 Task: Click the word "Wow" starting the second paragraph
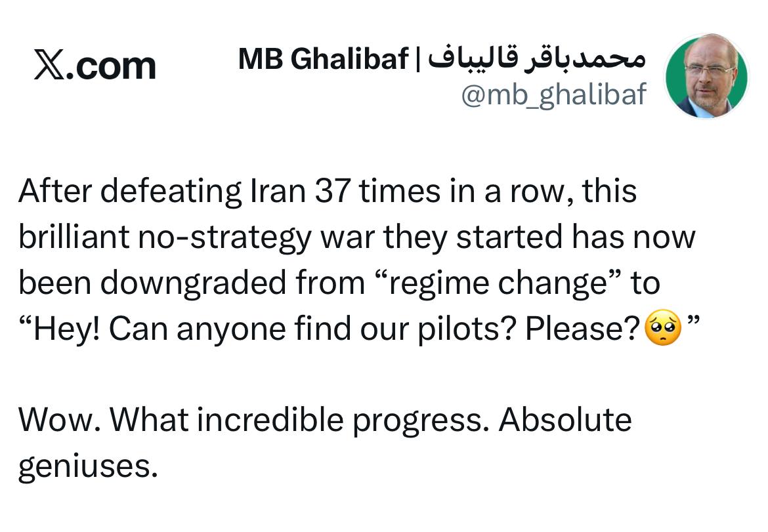click(x=55, y=420)
